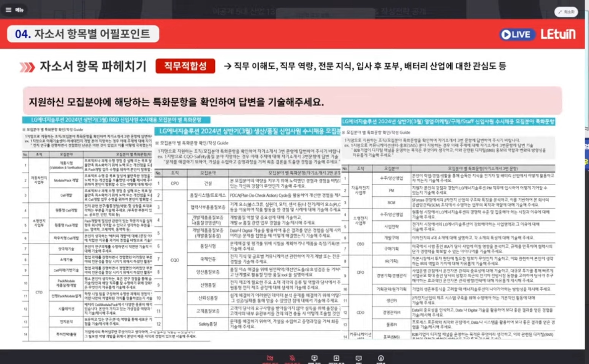
Task: Click the red '직무적합성' label
Action: [185, 66]
